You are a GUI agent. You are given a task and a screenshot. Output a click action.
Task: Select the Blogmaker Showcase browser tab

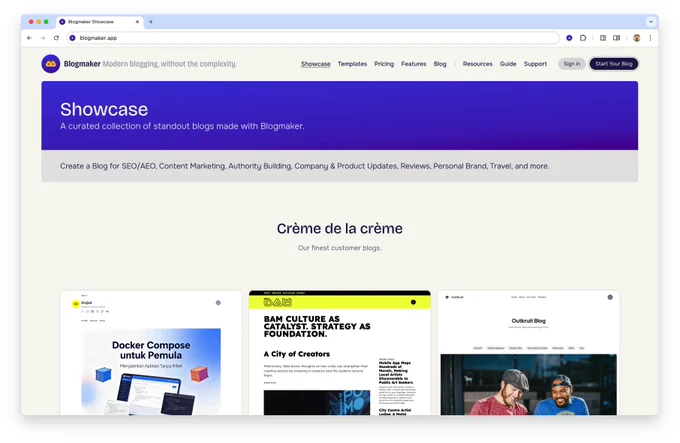click(99, 22)
